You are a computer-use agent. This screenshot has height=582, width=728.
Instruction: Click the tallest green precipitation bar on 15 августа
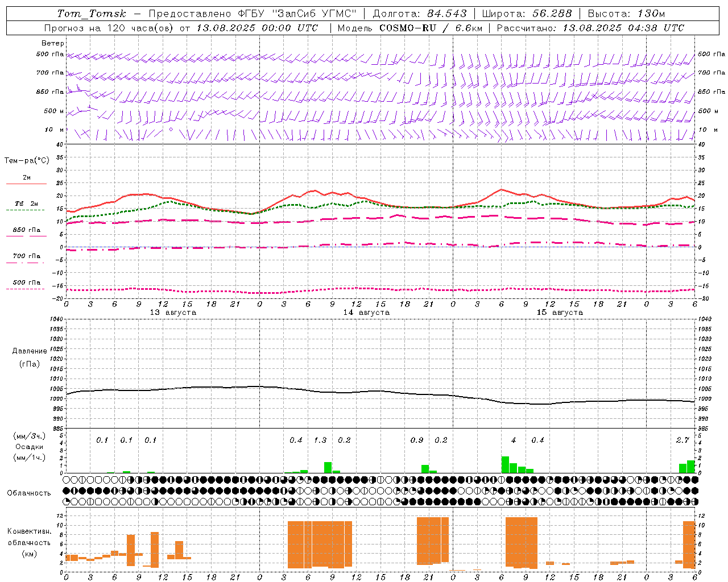tap(505, 464)
